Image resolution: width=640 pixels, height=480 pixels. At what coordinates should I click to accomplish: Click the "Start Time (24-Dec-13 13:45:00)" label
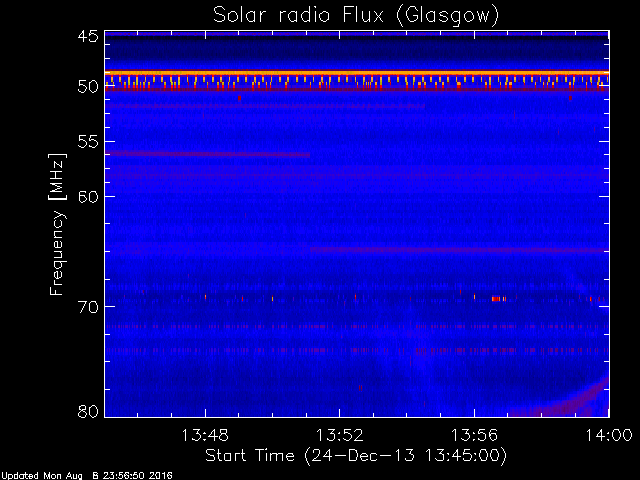tap(356, 456)
